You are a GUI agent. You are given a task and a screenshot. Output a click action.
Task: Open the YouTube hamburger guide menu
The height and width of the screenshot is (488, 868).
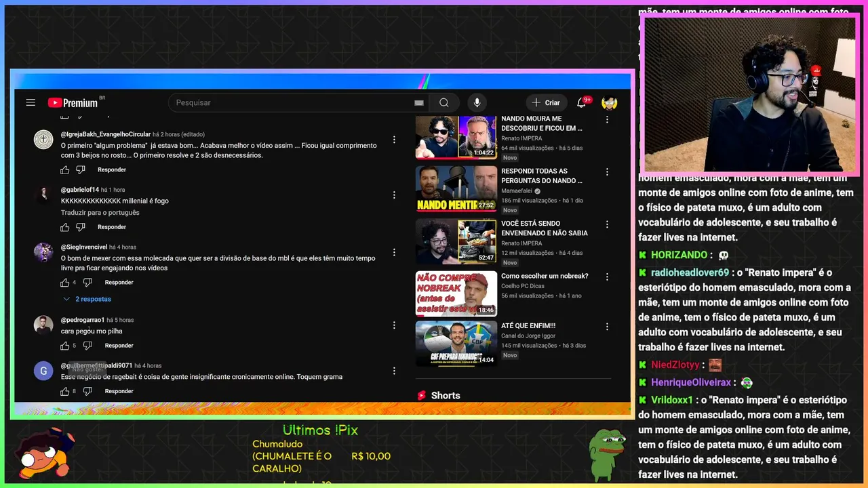pos(31,102)
